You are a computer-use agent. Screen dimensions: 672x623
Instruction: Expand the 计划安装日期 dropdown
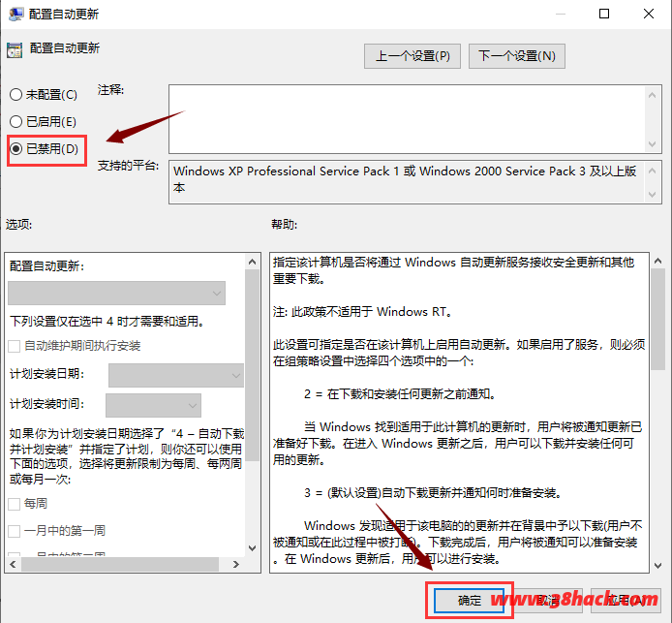pos(176,375)
